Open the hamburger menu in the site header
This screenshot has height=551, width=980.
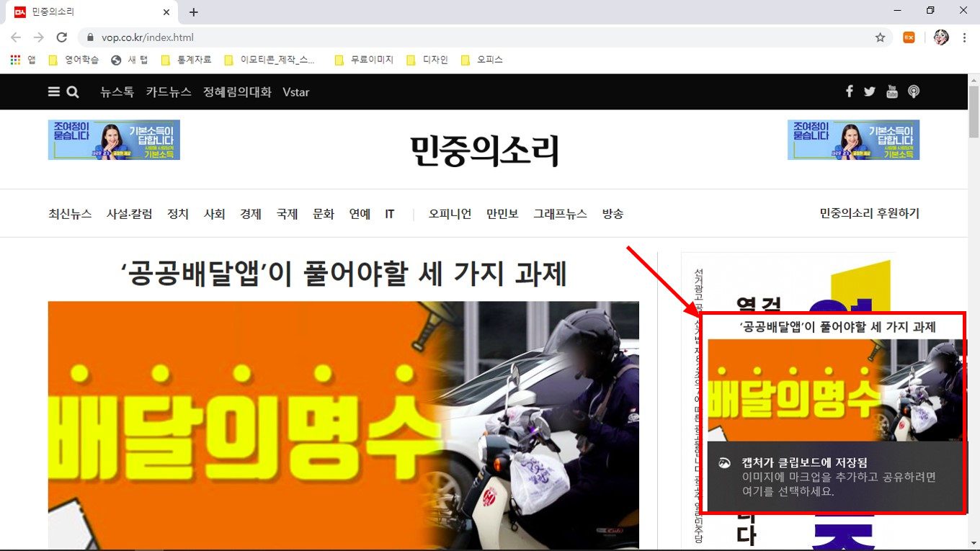(54, 91)
